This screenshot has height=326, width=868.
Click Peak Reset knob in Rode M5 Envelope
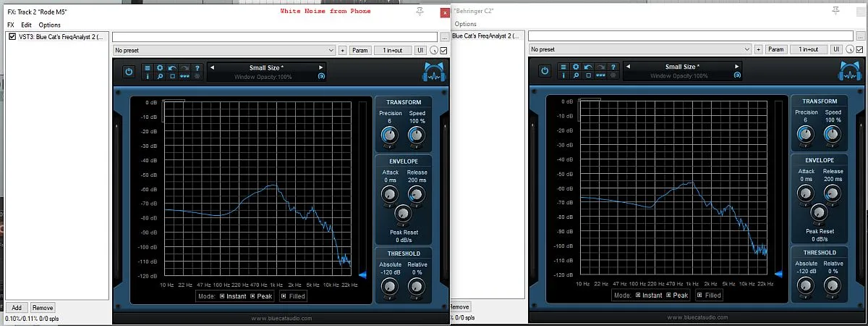pyautogui.click(x=403, y=213)
